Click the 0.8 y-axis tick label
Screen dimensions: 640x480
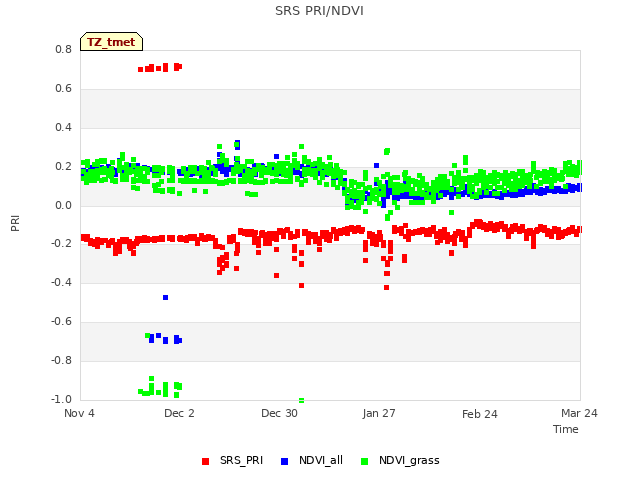pos(63,49)
